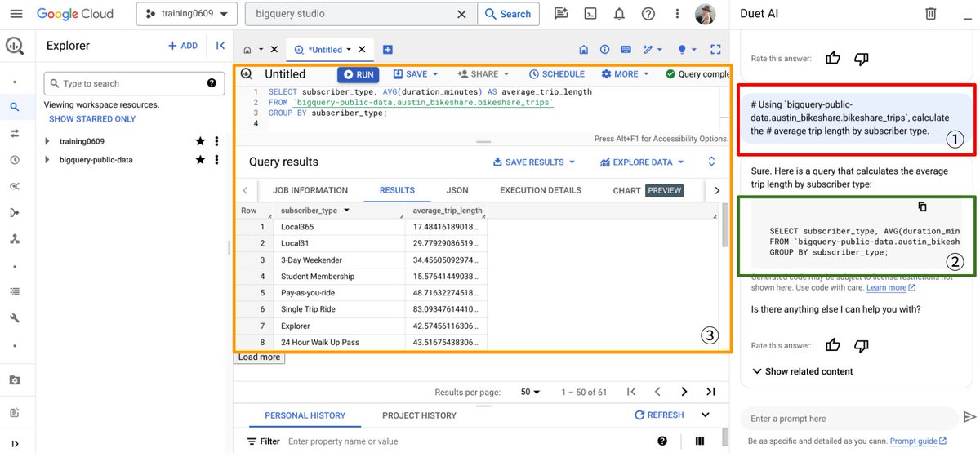
Task: Open the Prompt guide link
Action: pyautogui.click(x=918, y=441)
